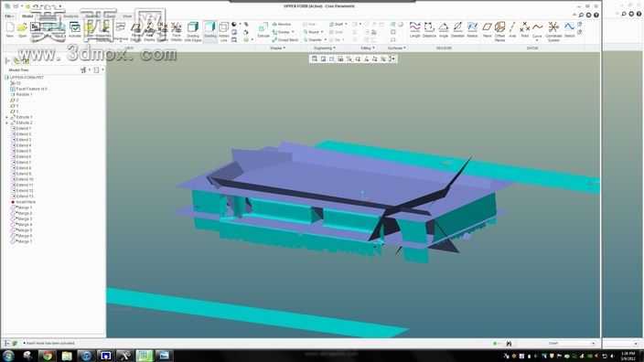The height and width of the screenshot is (362, 644).
Task: Click the first in-graphics toolbar icon
Action: [x=314, y=59]
